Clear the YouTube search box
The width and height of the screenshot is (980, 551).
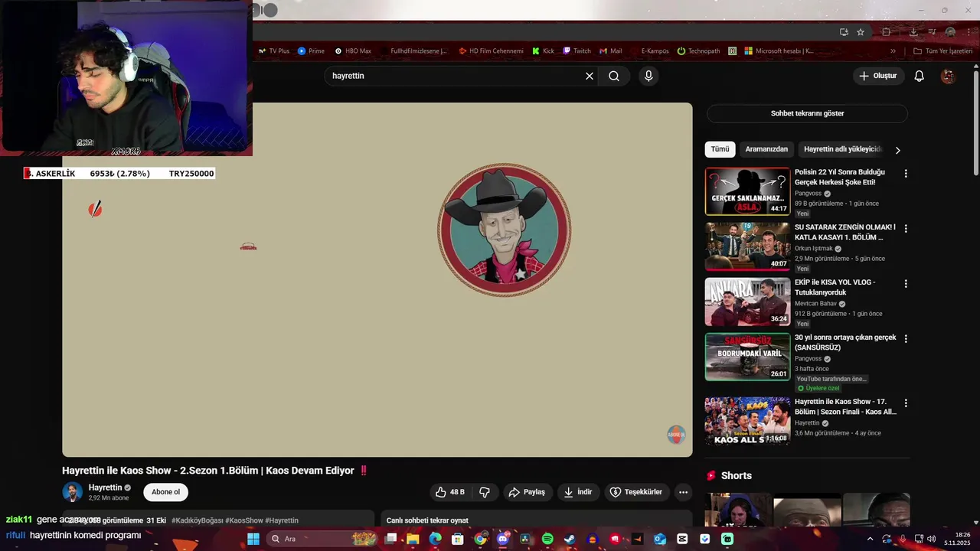(590, 77)
